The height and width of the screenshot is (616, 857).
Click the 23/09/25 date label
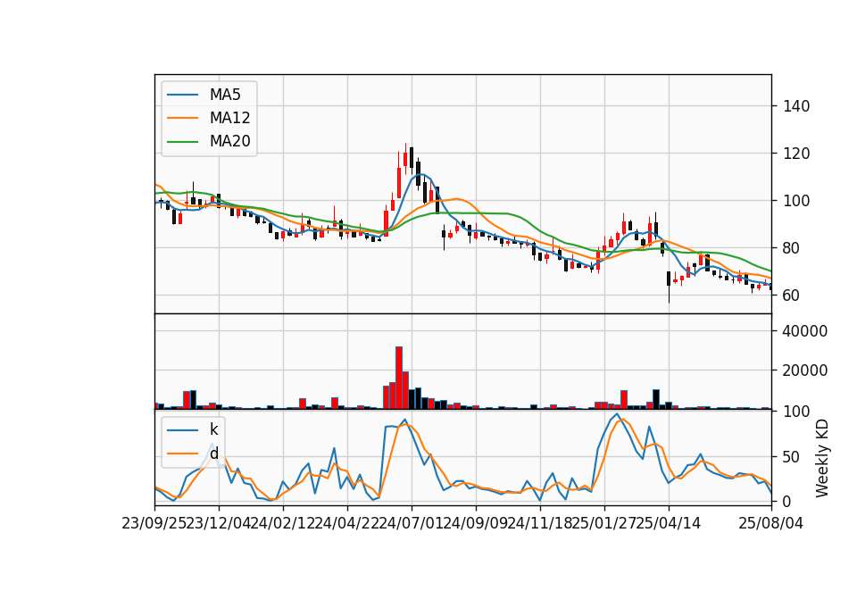[x=154, y=523]
